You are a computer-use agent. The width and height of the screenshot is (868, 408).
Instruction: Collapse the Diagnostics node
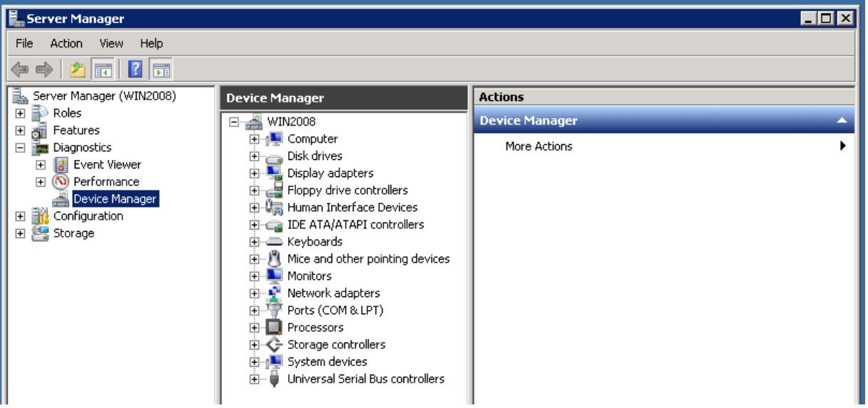[20, 147]
